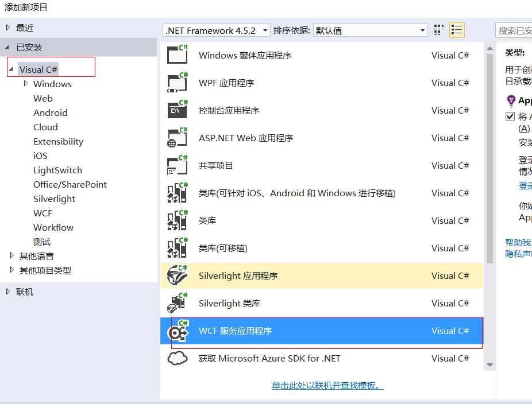532x404 pixels.
Task: Select the 类库(可移植) template name
Action: pos(223,248)
